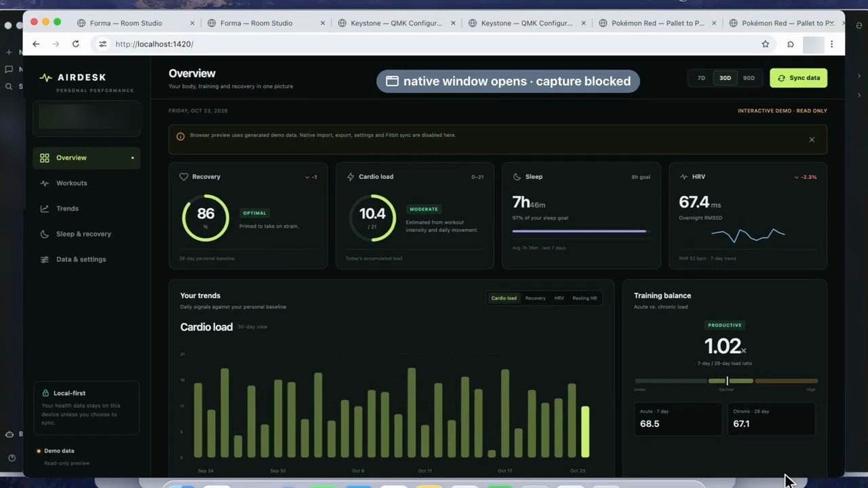Click the Cardio load 10.4 ring
Viewport: 868px width, 488px height.
pos(372,218)
